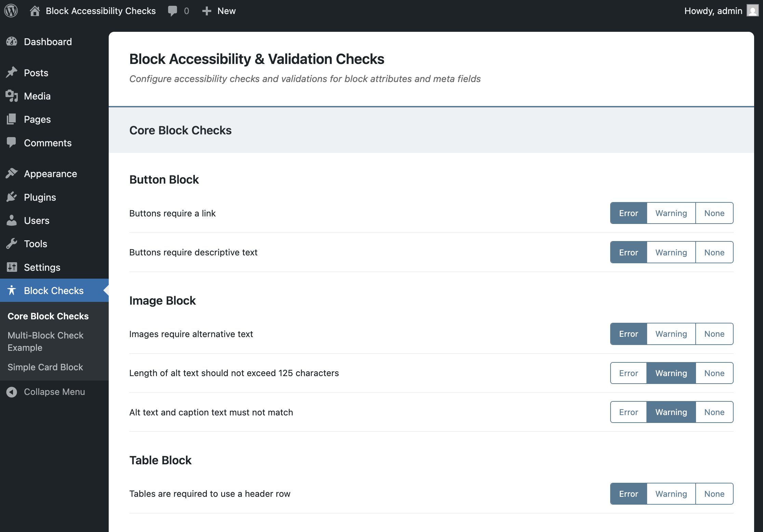
Task: Change alt text length check to Error
Action: [628, 373]
